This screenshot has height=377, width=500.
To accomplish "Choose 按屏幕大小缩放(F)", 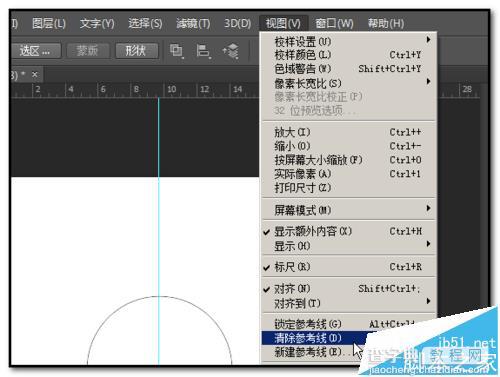I will 349,160.
